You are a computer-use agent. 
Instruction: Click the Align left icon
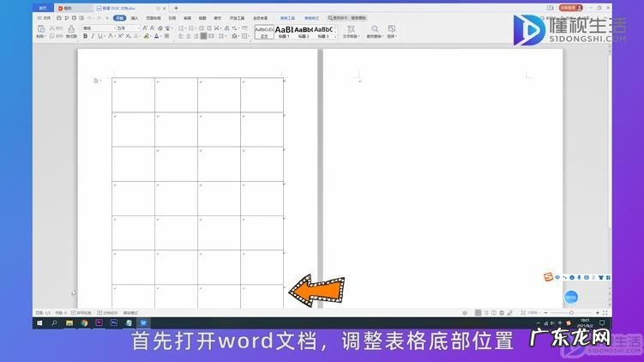(x=181, y=36)
